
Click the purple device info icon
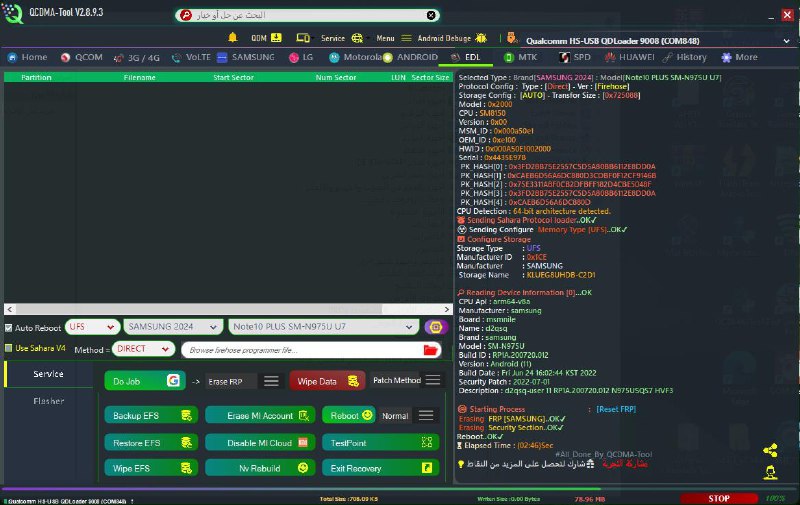point(436,327)
